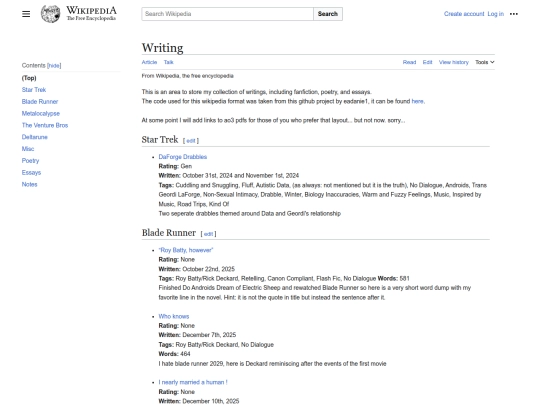540x405 pixels.
Task: Focus the Search Wikipedia field
Action: point(227,14)
